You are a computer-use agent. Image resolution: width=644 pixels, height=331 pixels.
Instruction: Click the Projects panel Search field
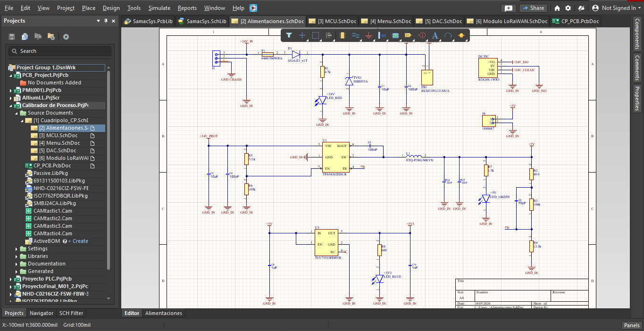pyautogui.click(x=60, y=51)
